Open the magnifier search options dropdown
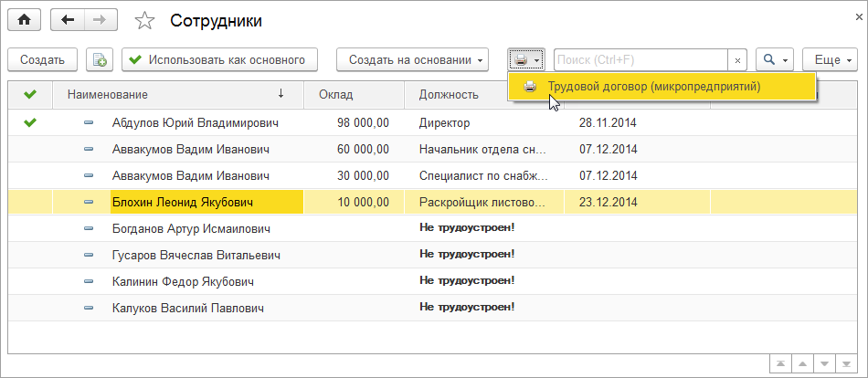868x378 pixels. [775, 60]
